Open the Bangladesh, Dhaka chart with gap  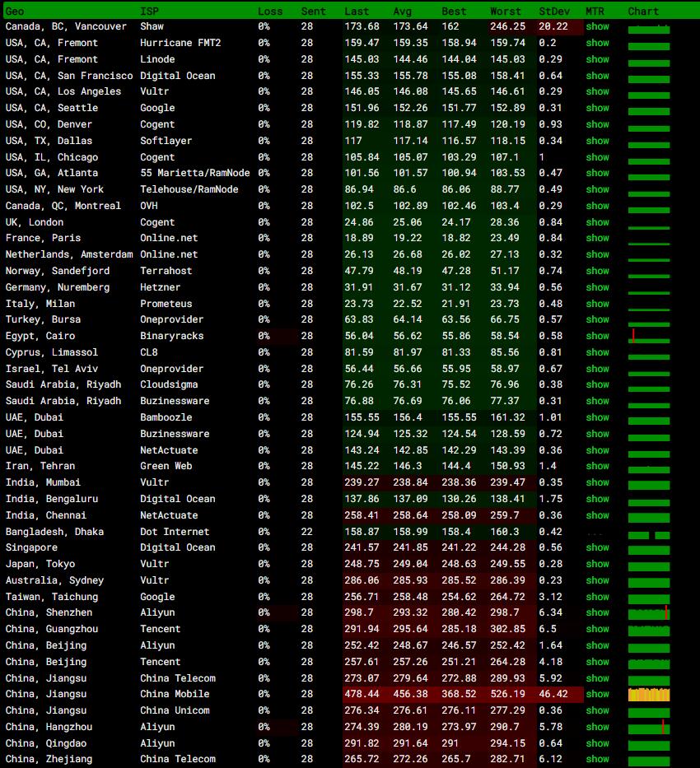pyautogui.click(x=649, y=535)
